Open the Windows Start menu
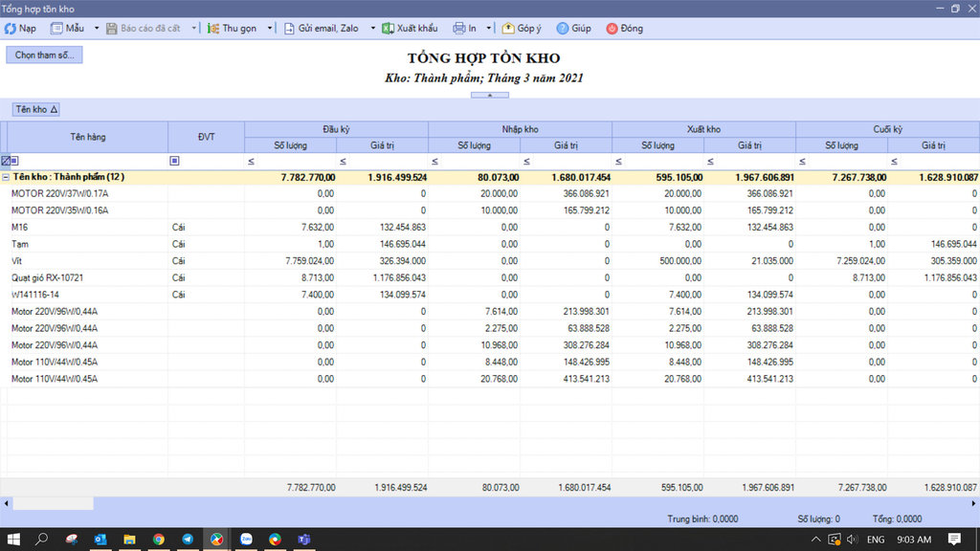The image size is (980, 551). click(x=13, y=540)
